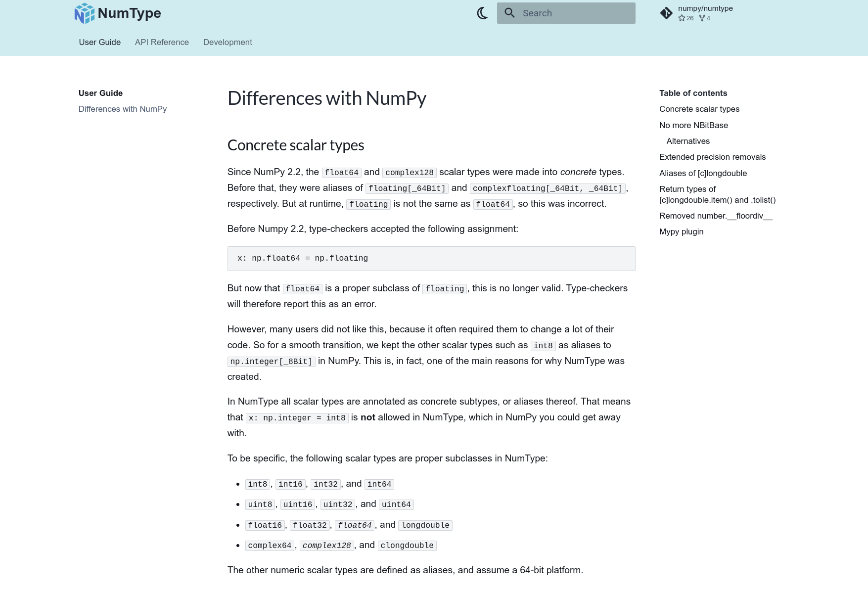Viewport: 868px width, 594px height.
Task: Click the NumType site title text
Action: pos(130,13)
